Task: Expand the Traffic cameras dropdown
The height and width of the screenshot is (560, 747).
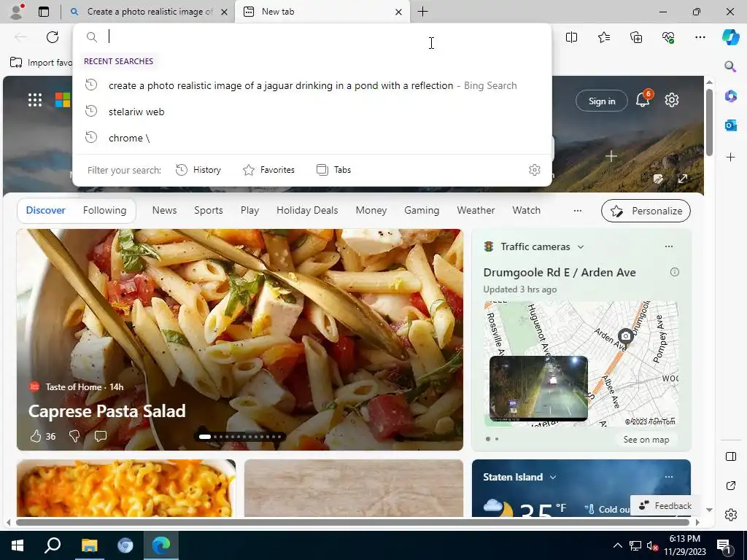Action: [581, 246]
